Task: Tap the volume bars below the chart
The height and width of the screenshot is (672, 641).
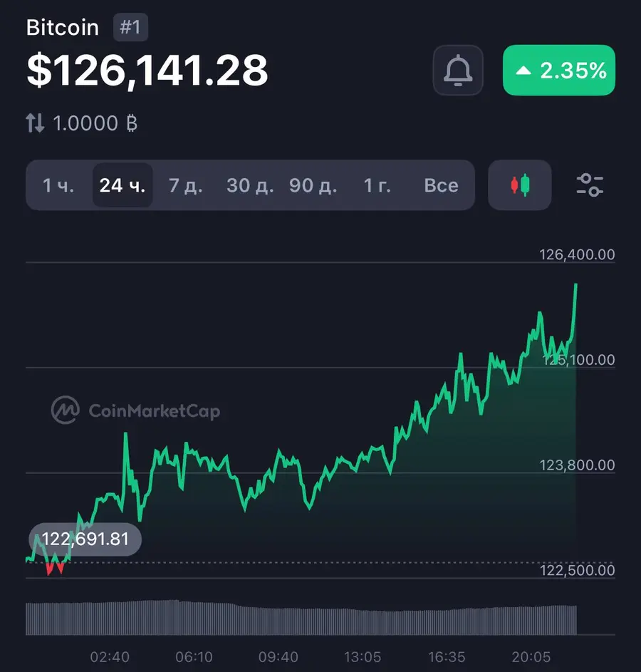Action: point(299,617)
